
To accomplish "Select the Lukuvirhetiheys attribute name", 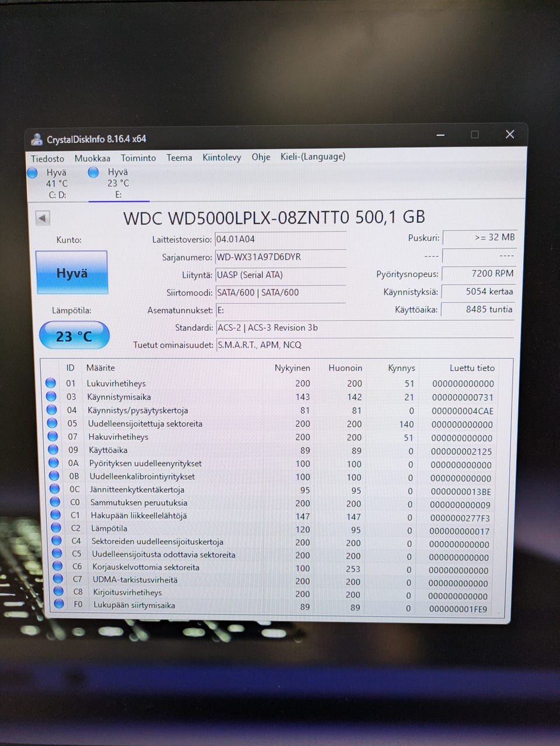I will [116, 384].
